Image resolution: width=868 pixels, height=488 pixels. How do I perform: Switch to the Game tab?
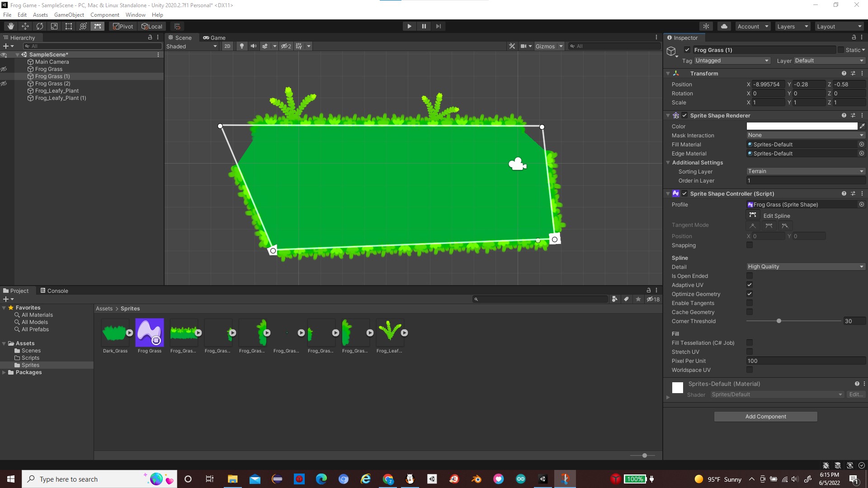[214, 38]
